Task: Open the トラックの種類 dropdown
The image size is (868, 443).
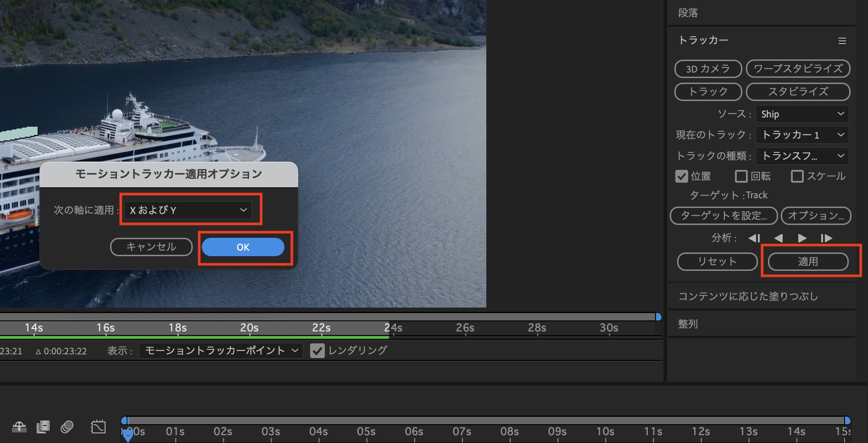Action: [x=802, y=156]
